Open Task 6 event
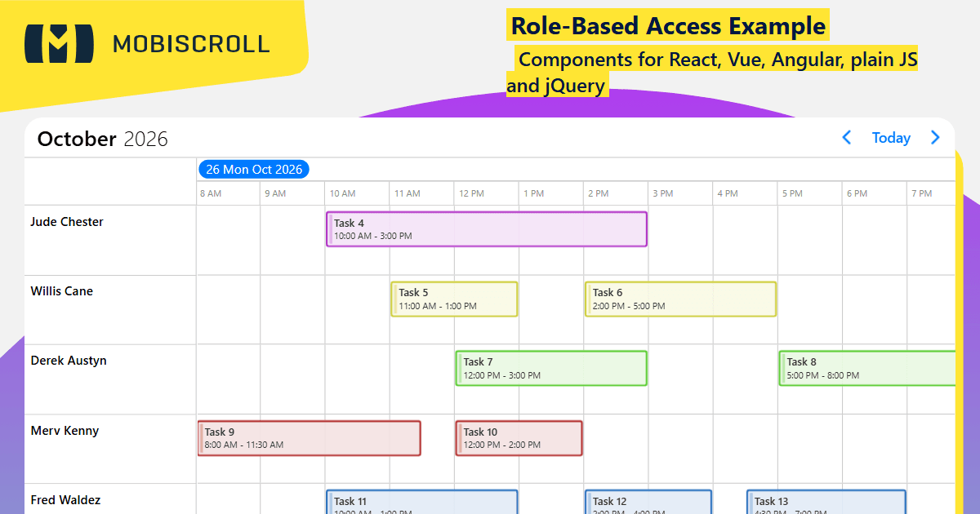 coord(680,299)
